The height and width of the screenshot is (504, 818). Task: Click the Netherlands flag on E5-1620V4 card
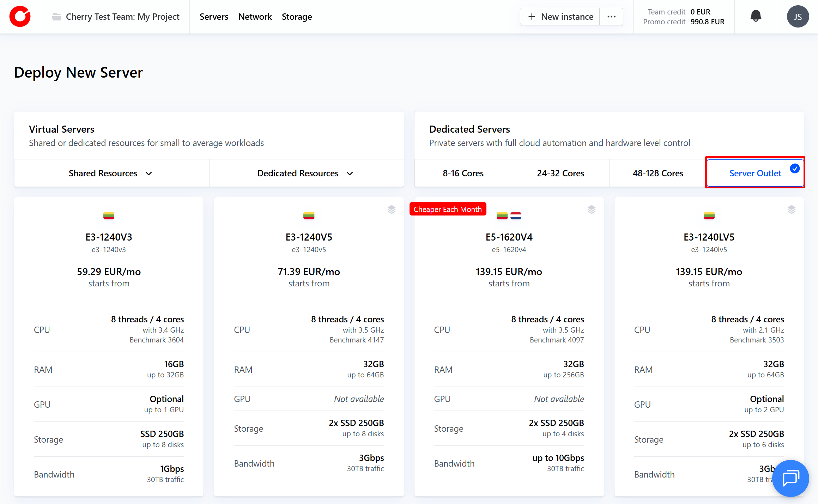click(516, 215)
